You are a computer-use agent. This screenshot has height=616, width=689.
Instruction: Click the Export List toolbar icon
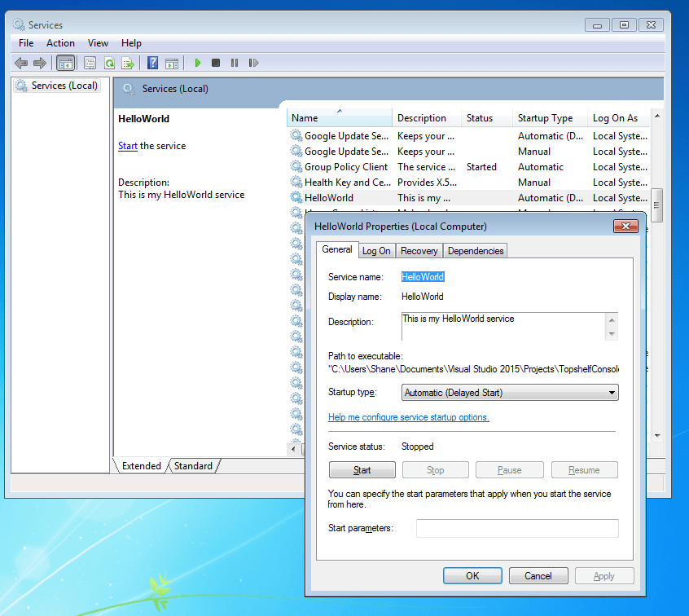coord(128,63)
